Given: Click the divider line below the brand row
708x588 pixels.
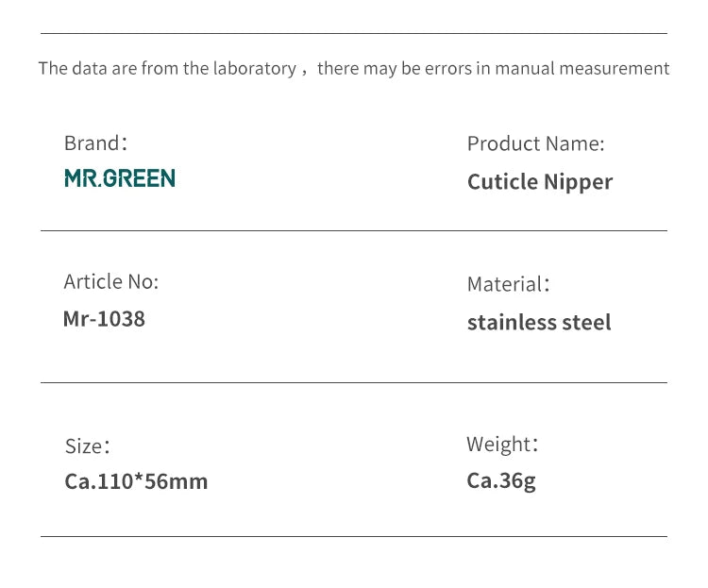Looking at the screenshot, I should (x=354, y=231).
